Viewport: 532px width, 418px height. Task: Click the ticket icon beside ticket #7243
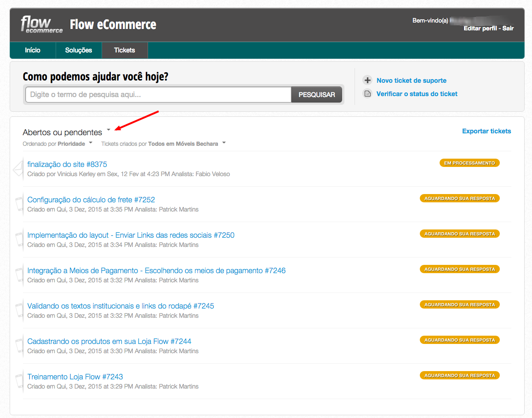[x=19, y=381]
